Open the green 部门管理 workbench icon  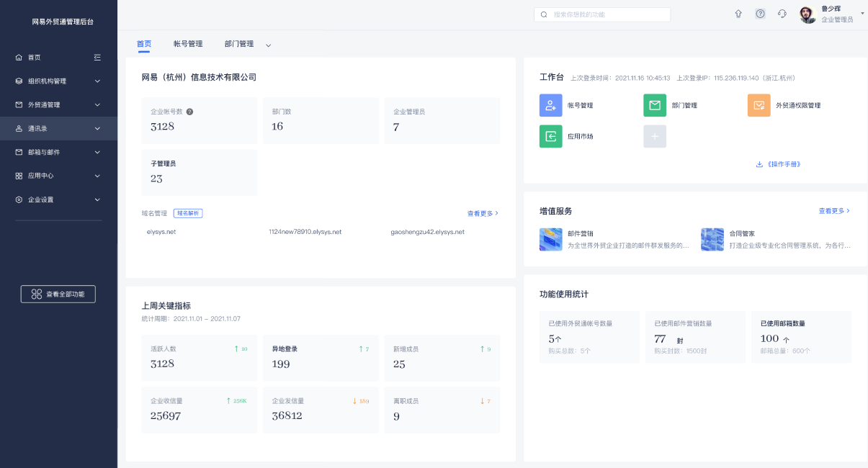coord(655,105)
